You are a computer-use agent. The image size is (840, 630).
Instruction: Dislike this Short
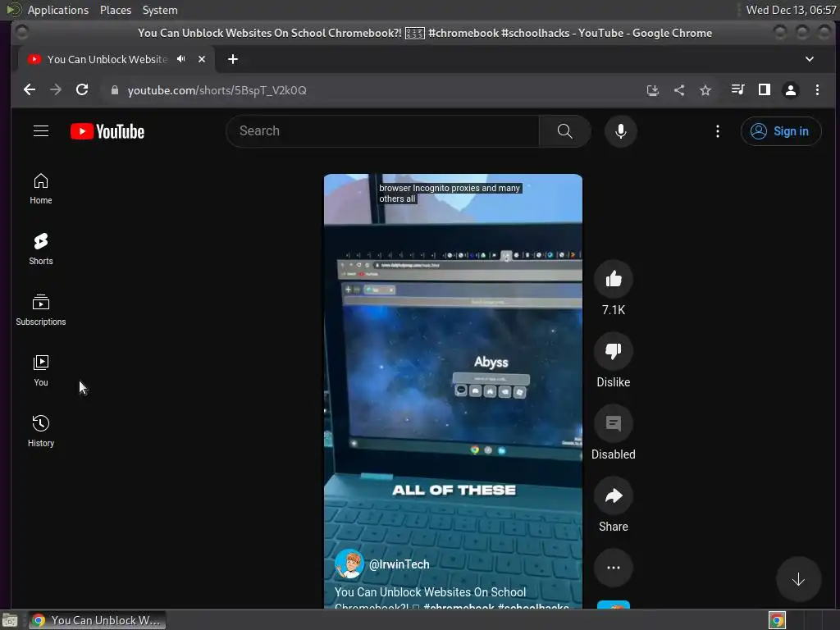coord(614,351)
